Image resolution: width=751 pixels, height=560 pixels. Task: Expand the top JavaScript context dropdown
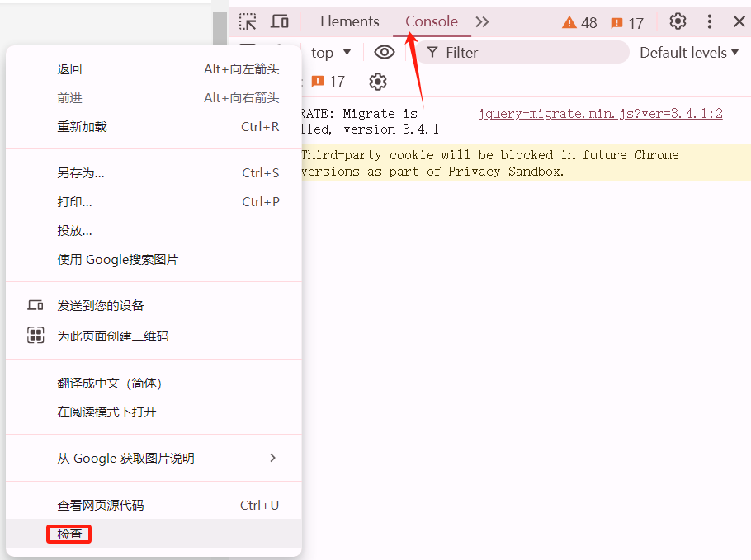pyautogui.click(x=331, y=52)
